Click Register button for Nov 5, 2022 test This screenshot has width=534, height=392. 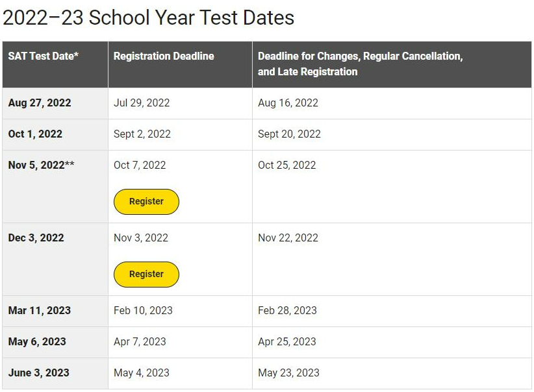pyautogui.click(x=146, y=201)
